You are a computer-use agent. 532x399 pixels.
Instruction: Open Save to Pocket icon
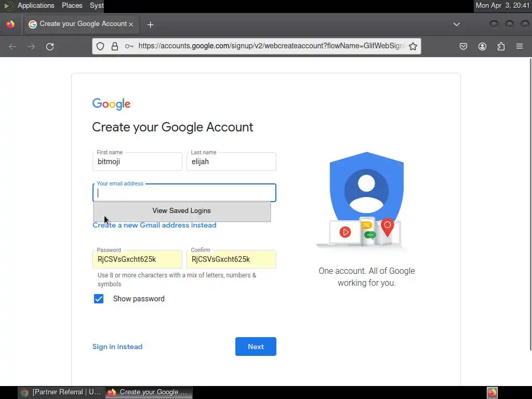point(463,46)
